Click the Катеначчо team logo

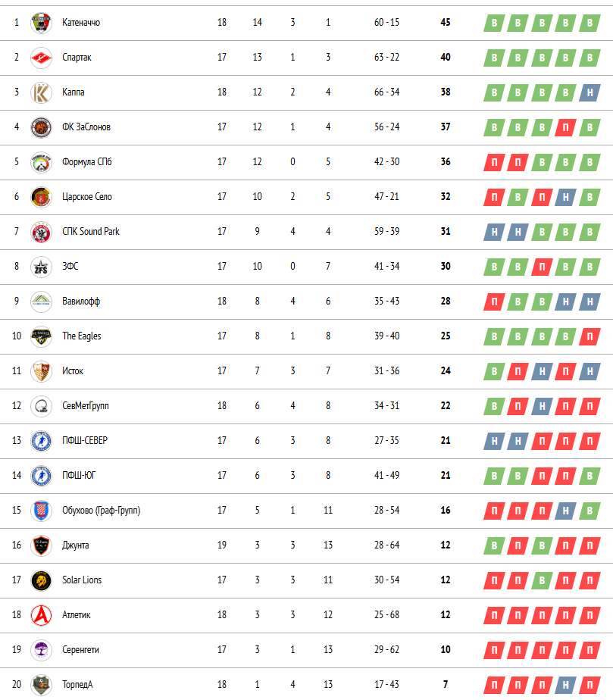click(x=41, y=23)
